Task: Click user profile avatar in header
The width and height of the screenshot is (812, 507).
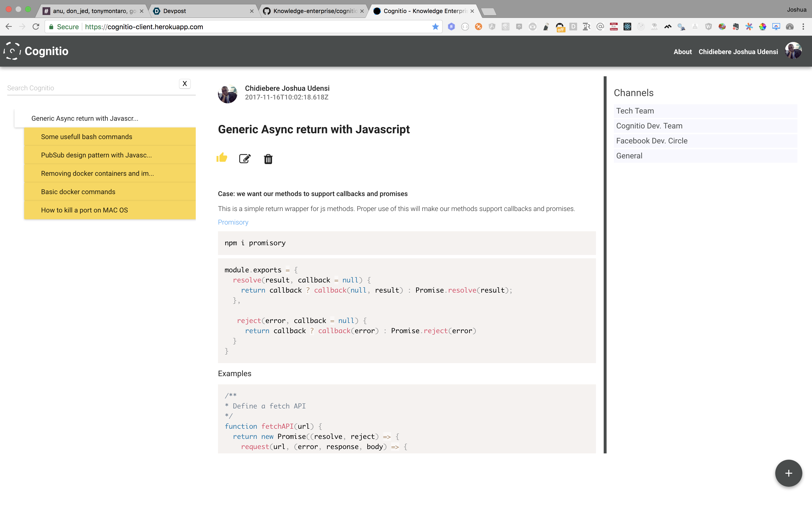Action: [x=793, y=51]
